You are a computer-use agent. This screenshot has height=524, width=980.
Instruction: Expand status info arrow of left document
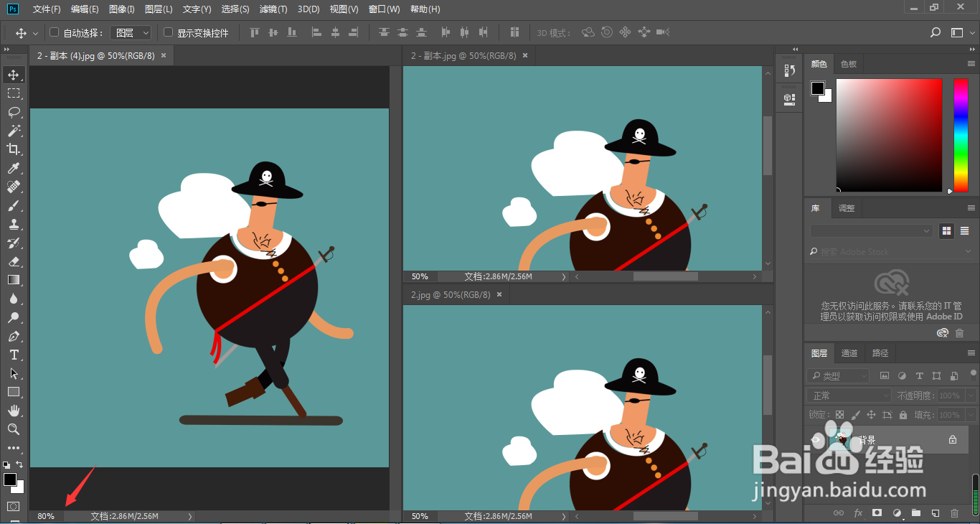190,516
